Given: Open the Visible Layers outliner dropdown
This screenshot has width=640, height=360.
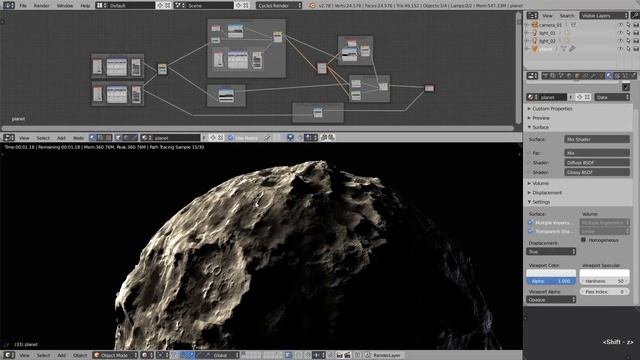Looking at the screenshot, I should point(604,16).
